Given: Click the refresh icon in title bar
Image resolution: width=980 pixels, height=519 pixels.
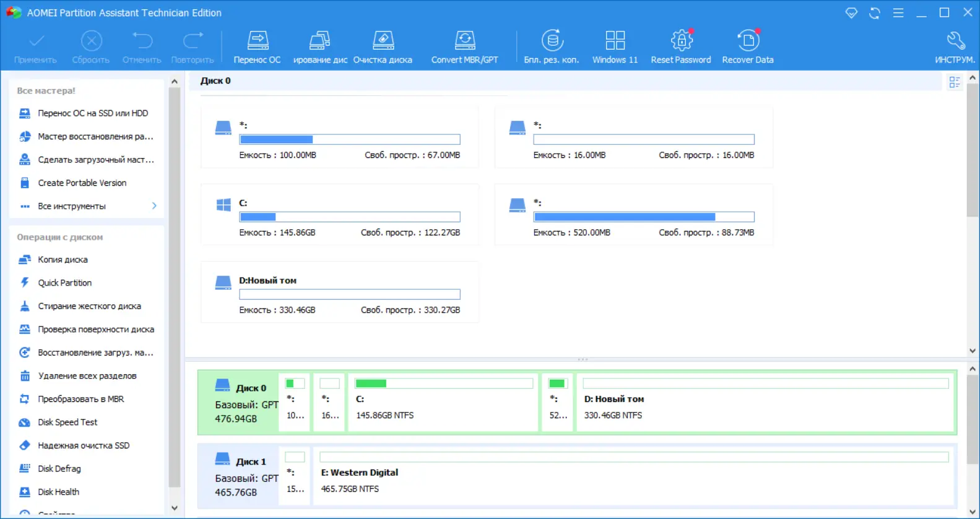Looking at the screenshot, I should [875, 12].
